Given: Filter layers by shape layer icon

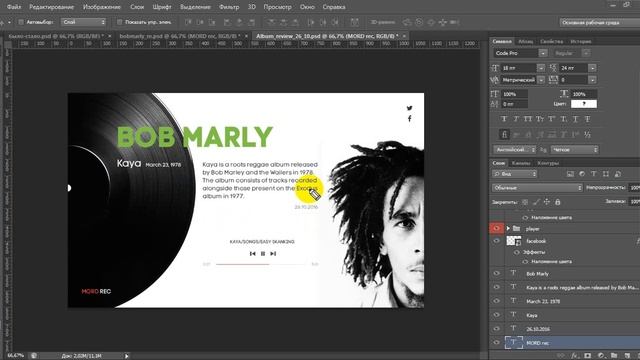Looking at the screenshot, I should [606, 174].
